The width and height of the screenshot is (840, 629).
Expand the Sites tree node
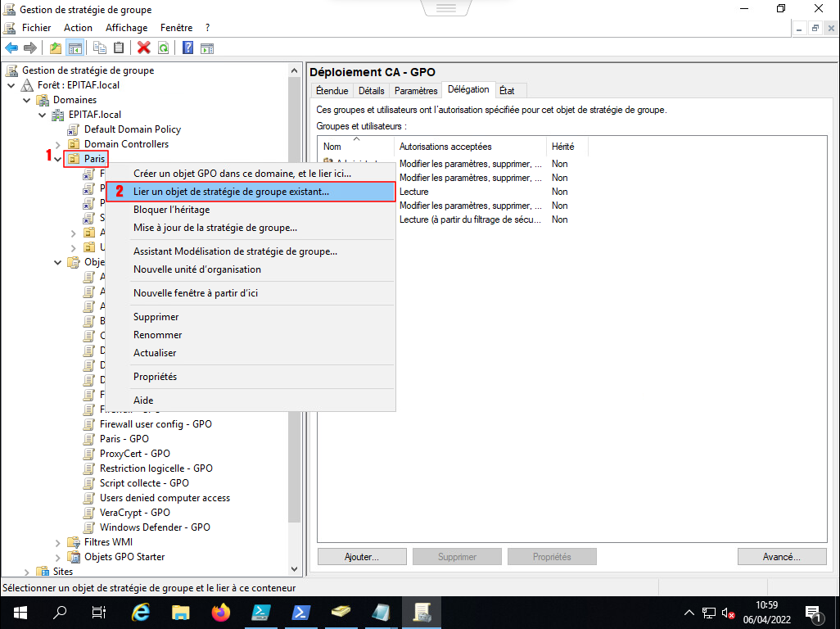tap(27, 572)
